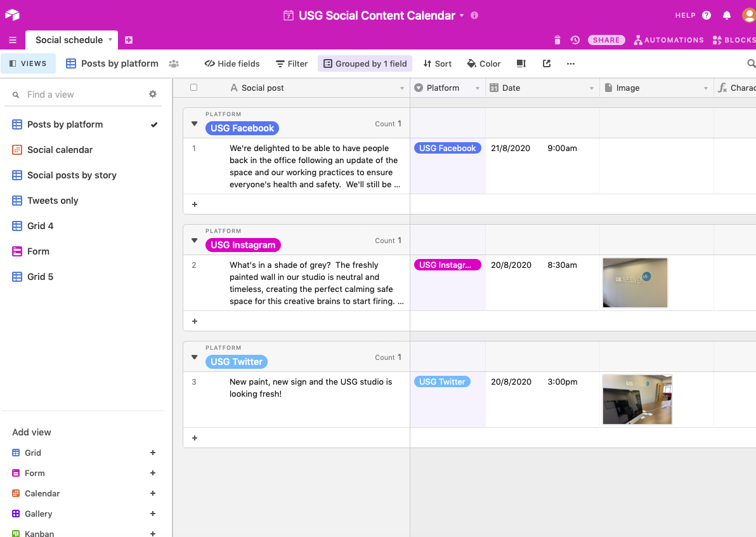Viewport: 756px width, 537px height.
Task: Click HELP text link
Action: [685, 15]
